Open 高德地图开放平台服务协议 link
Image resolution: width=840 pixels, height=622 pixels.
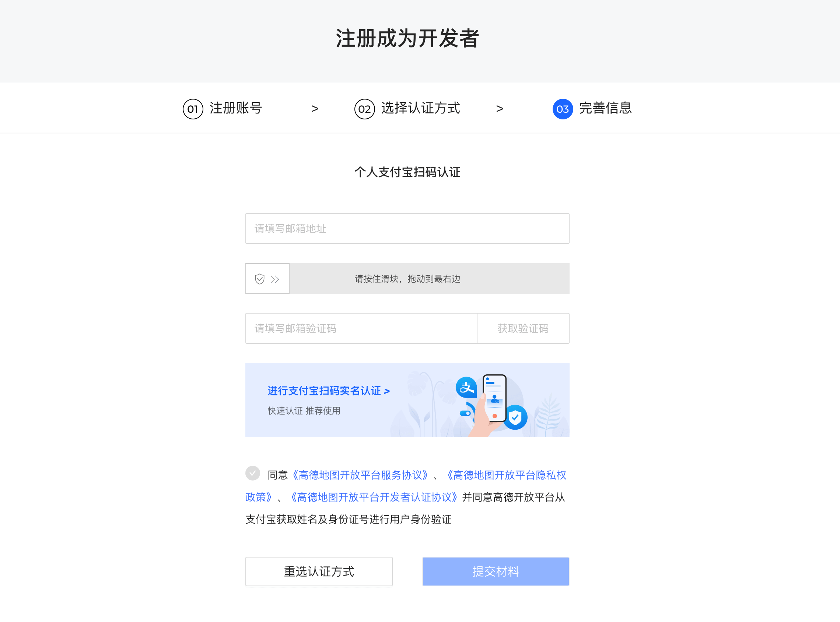(360, 475)
